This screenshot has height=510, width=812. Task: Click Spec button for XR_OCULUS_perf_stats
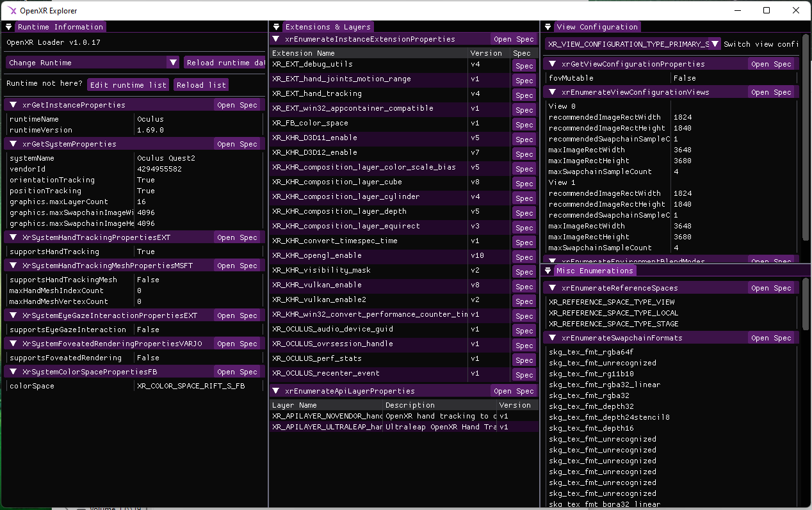524,360
